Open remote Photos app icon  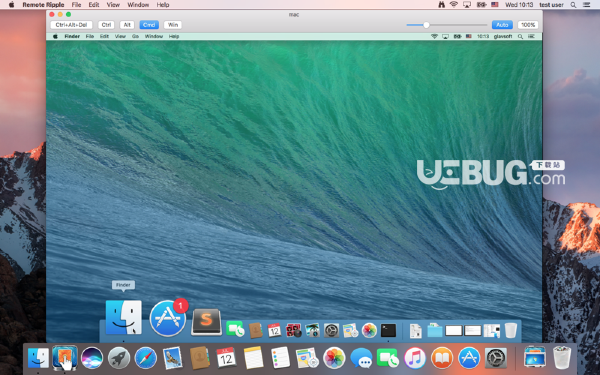click(369, 330)
